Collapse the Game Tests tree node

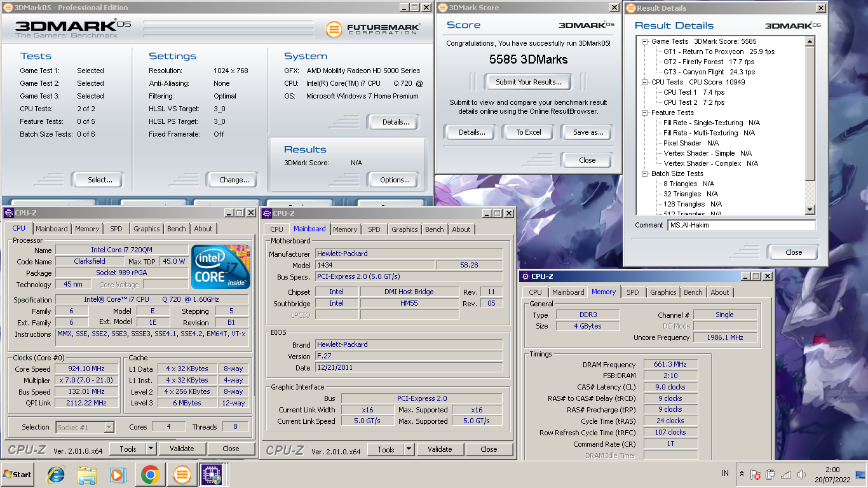point(644,41)
